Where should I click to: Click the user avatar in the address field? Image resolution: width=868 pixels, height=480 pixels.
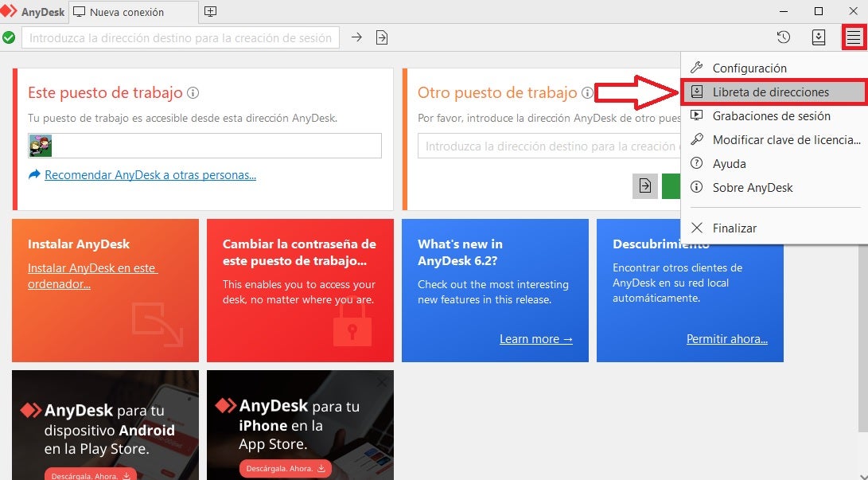pos(41,146)
